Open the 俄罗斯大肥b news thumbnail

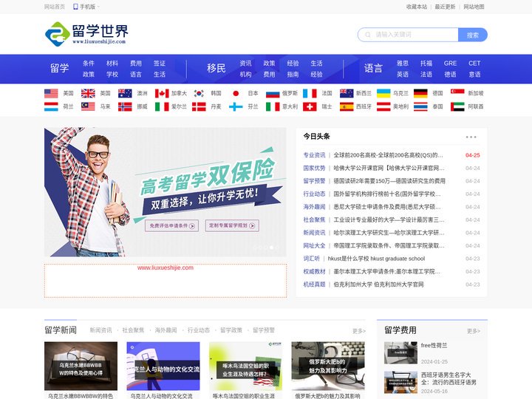point(328,366)
